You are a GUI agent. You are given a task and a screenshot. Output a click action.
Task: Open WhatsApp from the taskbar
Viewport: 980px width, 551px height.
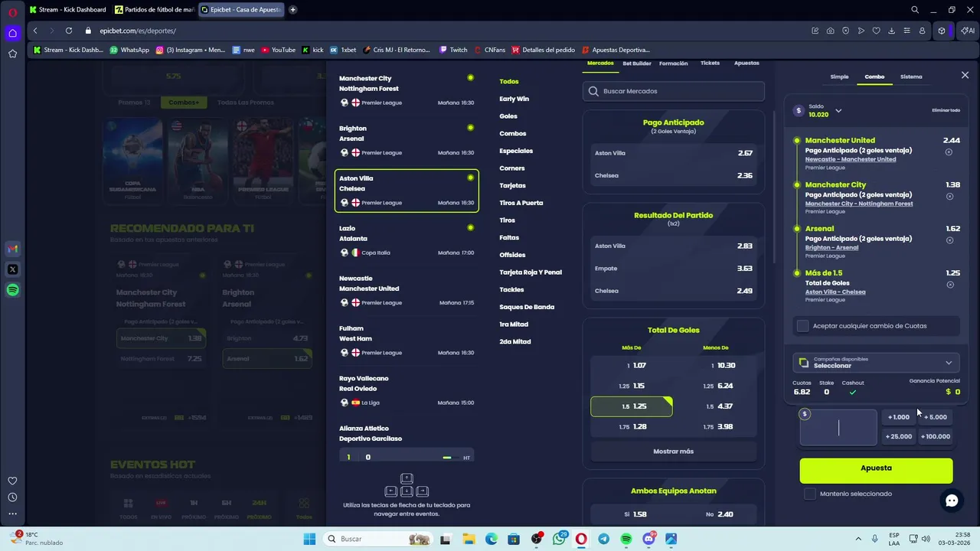[560, 539]
